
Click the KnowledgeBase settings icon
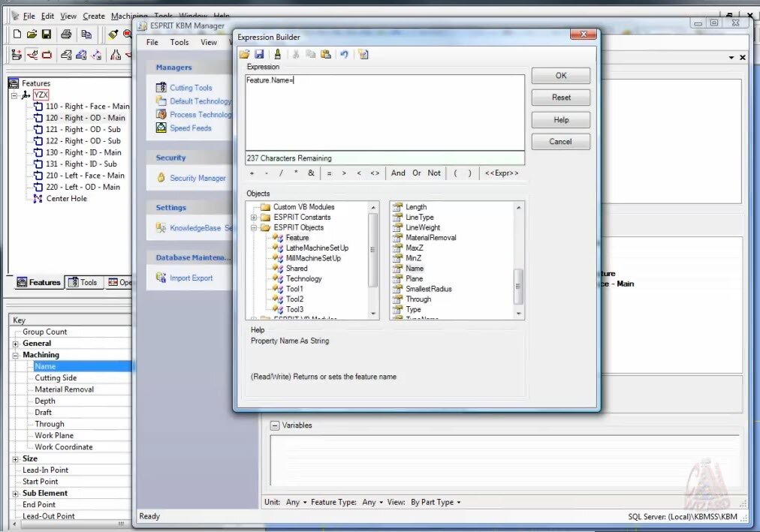pyautogui.click(x=161, y=227)
